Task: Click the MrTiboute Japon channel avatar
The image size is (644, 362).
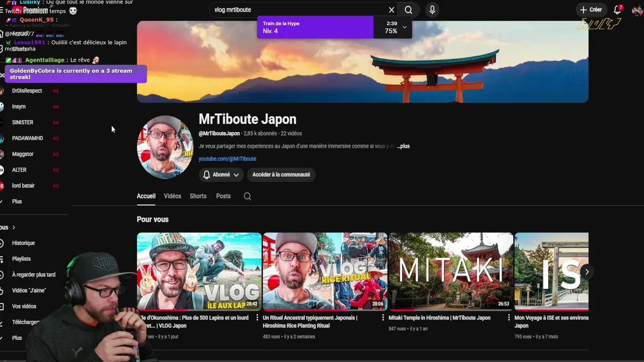Action: click(x=165, y=147)
